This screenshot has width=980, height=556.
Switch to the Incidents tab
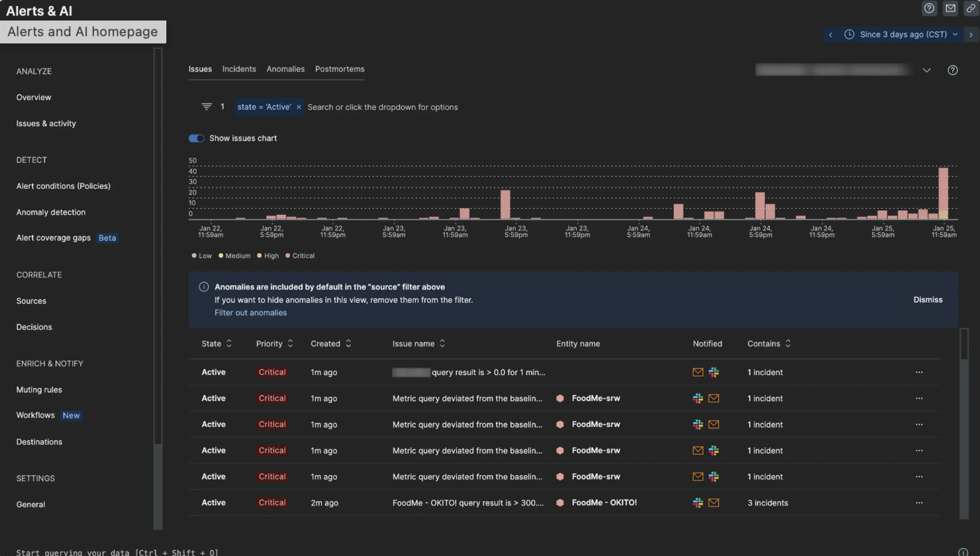tap(239, 69)
